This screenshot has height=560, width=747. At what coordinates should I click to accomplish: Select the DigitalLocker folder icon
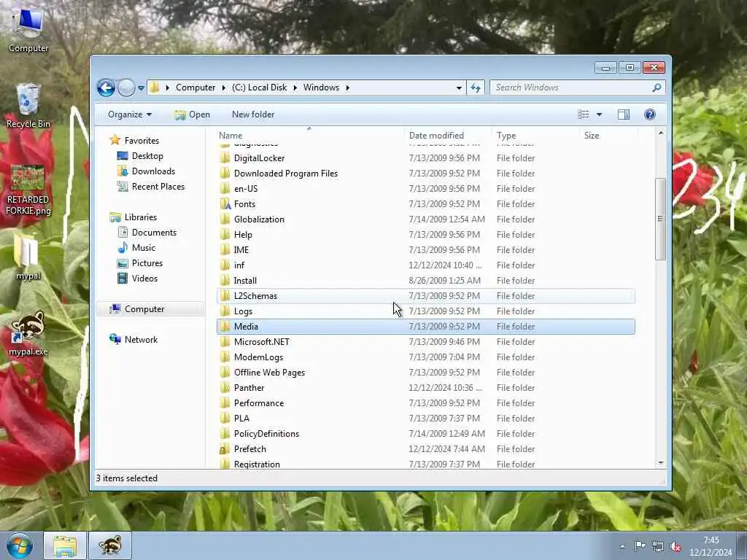(225, 158)
